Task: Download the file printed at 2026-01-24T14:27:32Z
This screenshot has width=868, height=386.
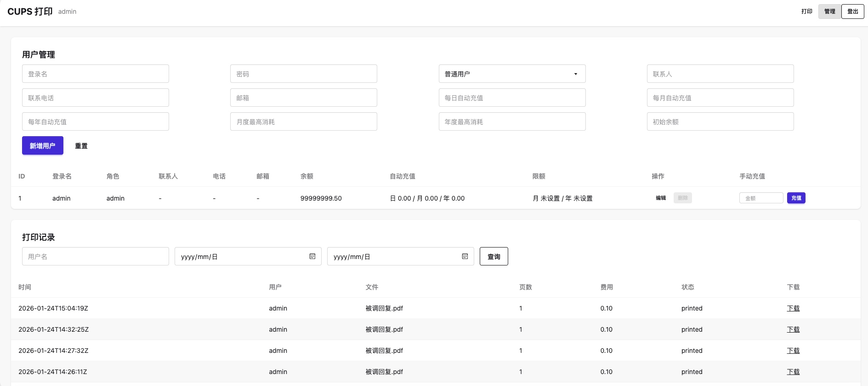Action: [793, 351]
